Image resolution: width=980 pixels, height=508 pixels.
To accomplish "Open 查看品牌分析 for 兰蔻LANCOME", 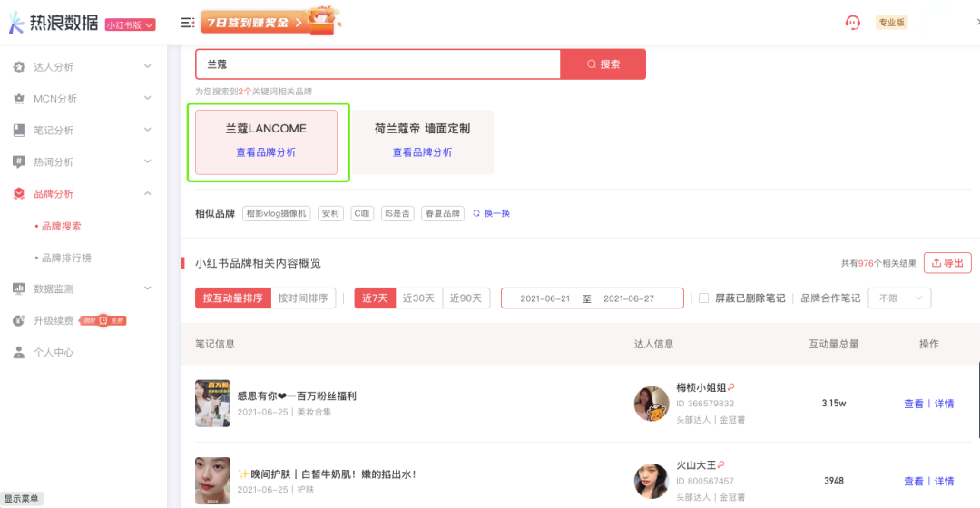I will coord(266,152).
